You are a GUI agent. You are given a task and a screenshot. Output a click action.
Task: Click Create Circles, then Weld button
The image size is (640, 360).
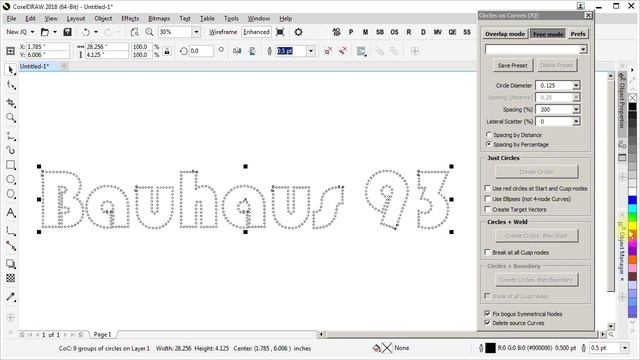pyautogui.click(x=536, y=236)
